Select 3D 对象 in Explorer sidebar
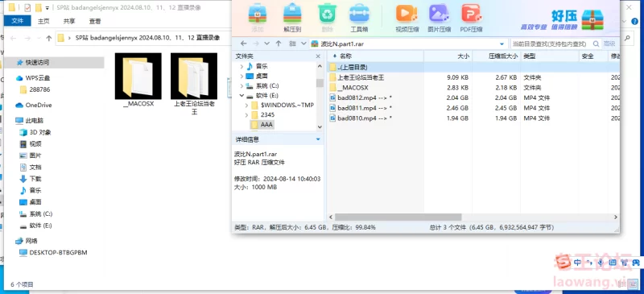644x294 pixels. coord(35,132)
